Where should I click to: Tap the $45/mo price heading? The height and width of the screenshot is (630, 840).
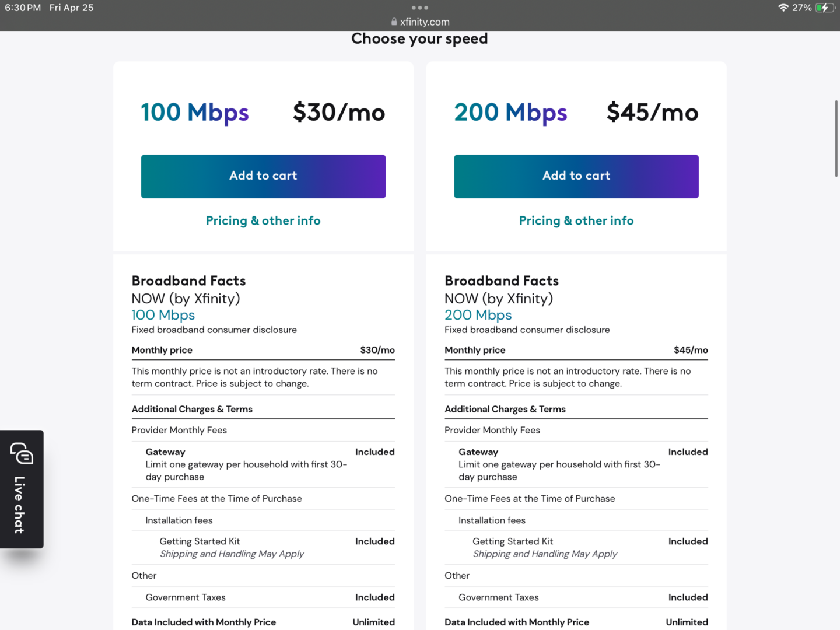[x=653, y=112]
